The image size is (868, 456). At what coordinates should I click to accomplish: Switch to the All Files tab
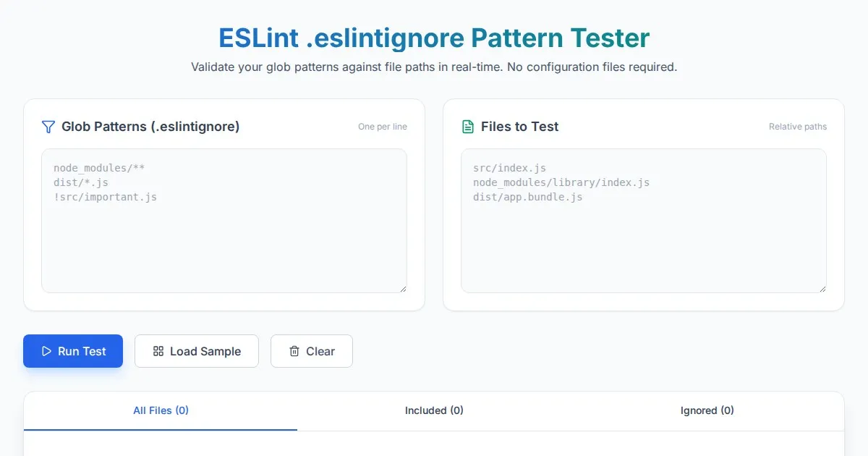161,410
